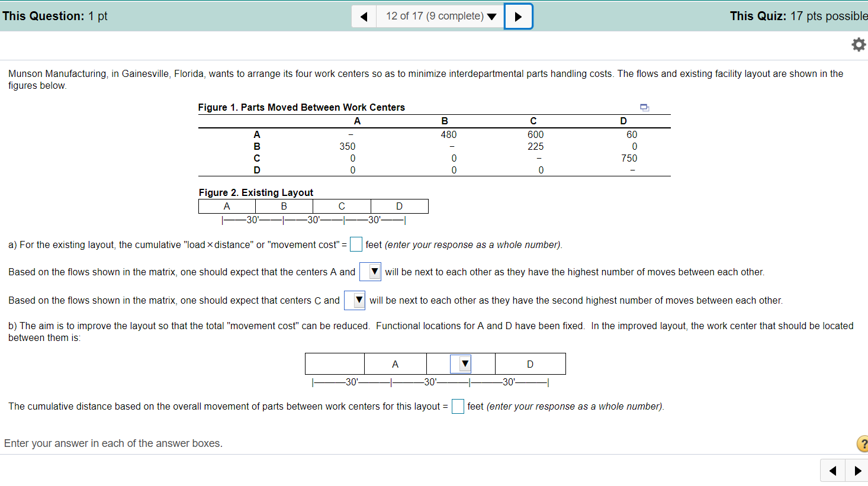Image resolution: width=868 pixels, height=486 pixels.
Task: Focus the existing layout movement cost input box
Action: pos(356,244)
